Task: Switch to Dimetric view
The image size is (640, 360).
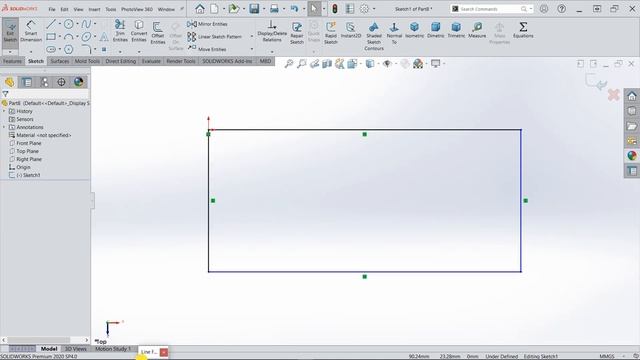Action: [436, 30]
